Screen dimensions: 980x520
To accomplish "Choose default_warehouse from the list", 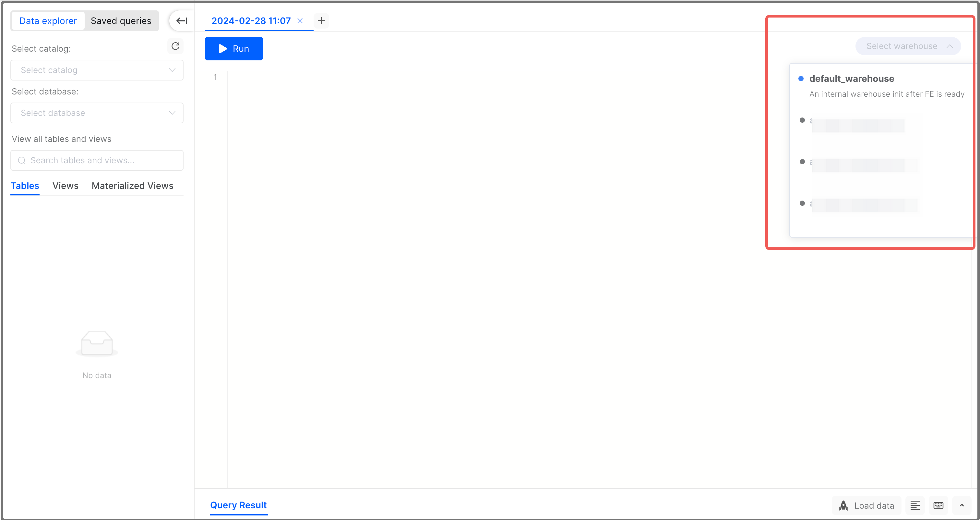I will tap(851, 79).
